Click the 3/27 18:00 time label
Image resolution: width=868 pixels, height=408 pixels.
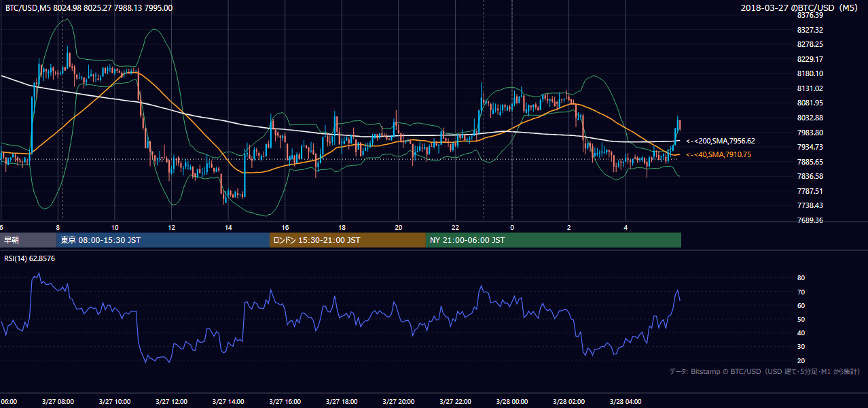click(x=342, y=401)
